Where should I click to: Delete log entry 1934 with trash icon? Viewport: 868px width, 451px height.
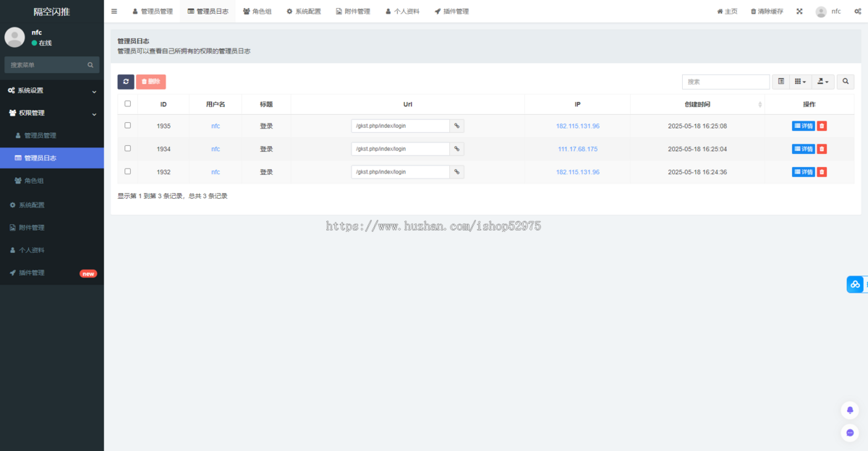(x=822, y=149)
